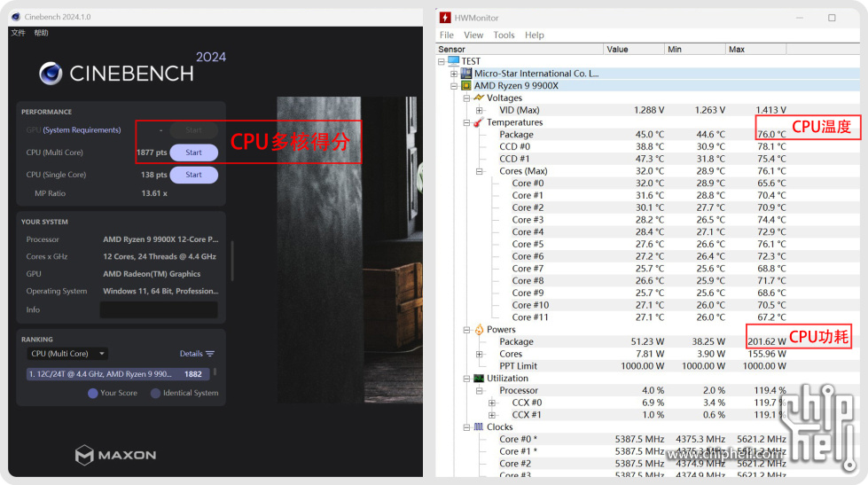Maximize the HWMonitor window
The width and height of the screenshot is (868, 485).
pos(832,18)
